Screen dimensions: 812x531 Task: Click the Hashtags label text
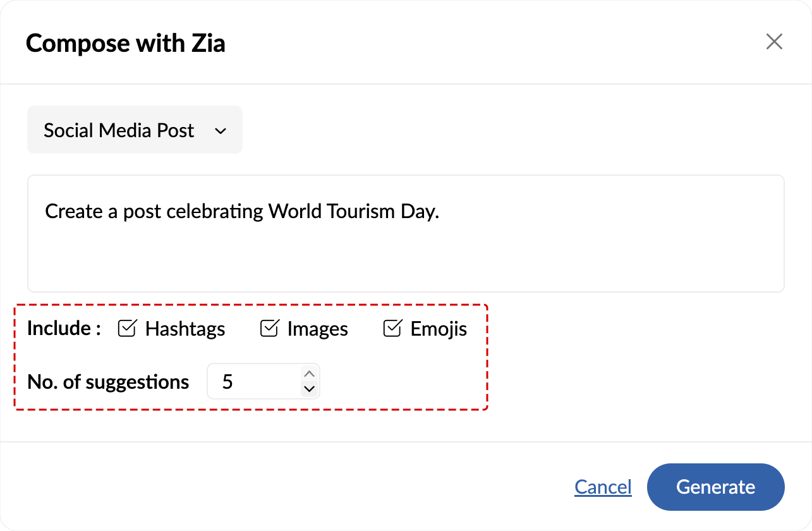click(x=185, y=329)
